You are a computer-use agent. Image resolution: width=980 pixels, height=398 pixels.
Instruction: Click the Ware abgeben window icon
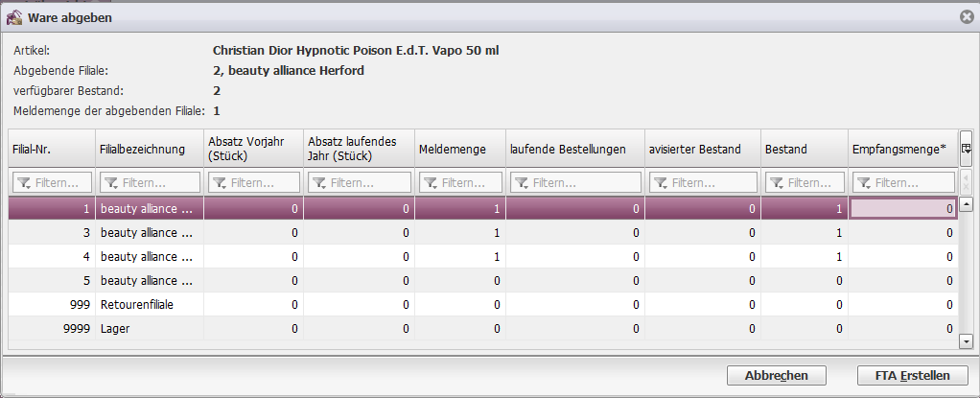click(14, 15)
